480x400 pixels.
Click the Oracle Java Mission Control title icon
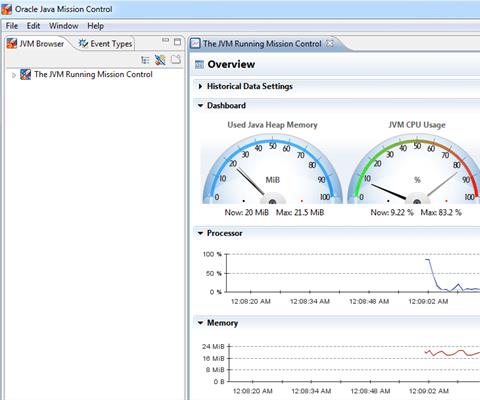pyautogui.click(x=6, y=9)
